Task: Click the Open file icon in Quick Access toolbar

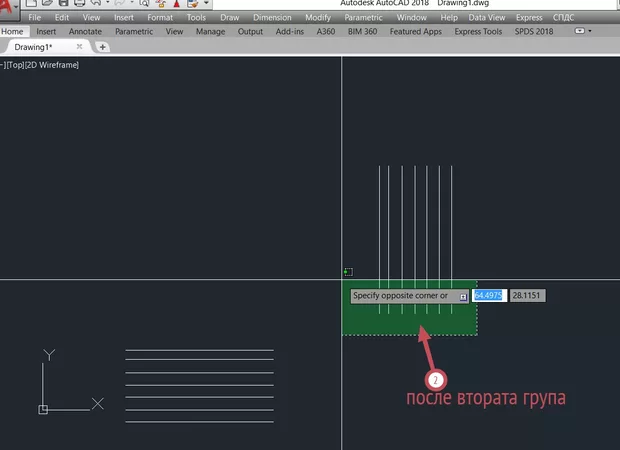Action: (x=47, y=3)
